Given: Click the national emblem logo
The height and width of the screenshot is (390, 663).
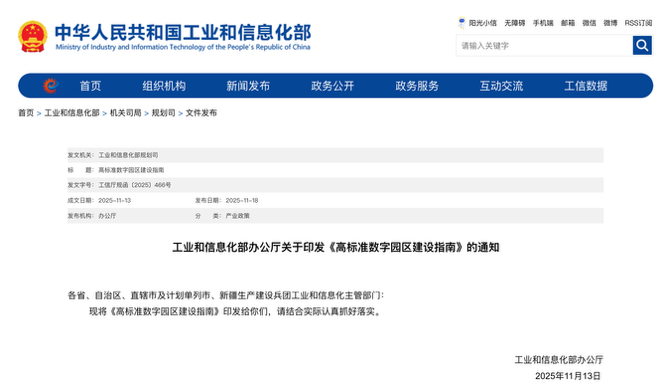Looking at the screenshot, I should coord(33,36).
